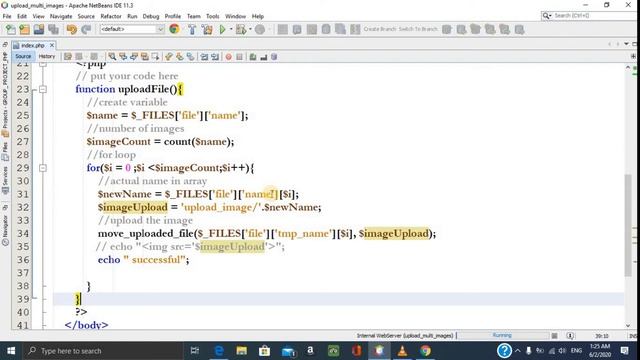This screenshot has width=640, height=360.
Task: Open the Team menu
Action: (193, 16)
